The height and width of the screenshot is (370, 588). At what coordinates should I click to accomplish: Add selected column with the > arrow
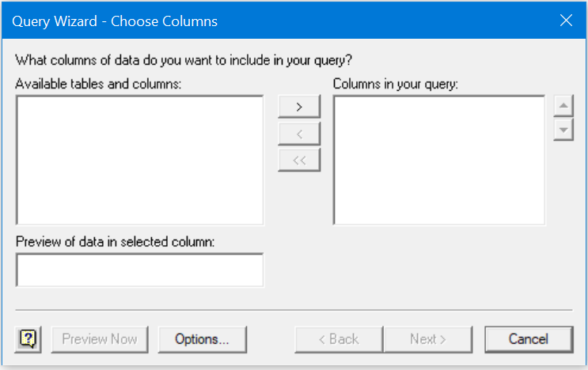[x=299, y=107]
